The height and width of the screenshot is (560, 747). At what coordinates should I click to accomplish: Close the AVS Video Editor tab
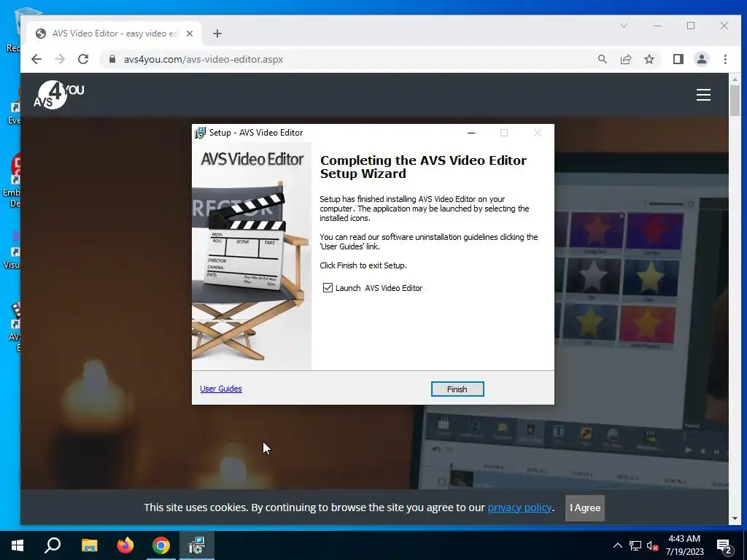190,34
